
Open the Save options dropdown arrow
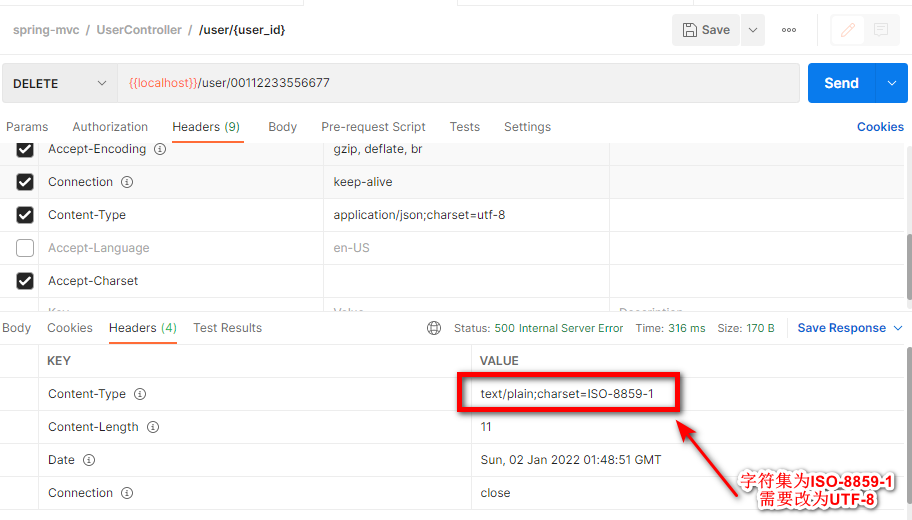[x=753, y=30]
